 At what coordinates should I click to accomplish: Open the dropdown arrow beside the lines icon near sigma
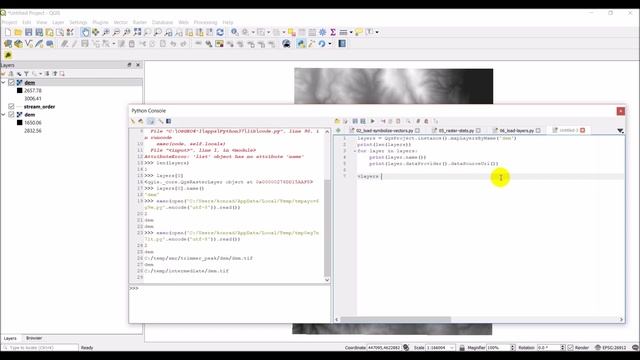click(351, 32)
